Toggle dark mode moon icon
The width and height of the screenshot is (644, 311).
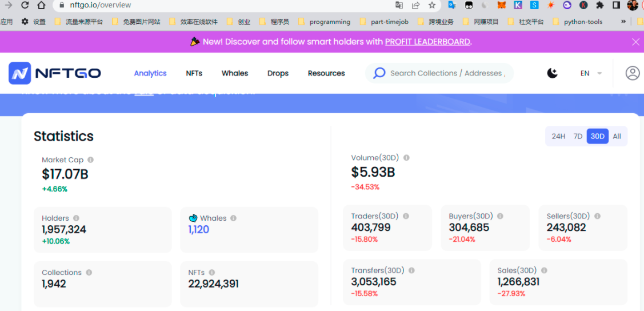552,73
